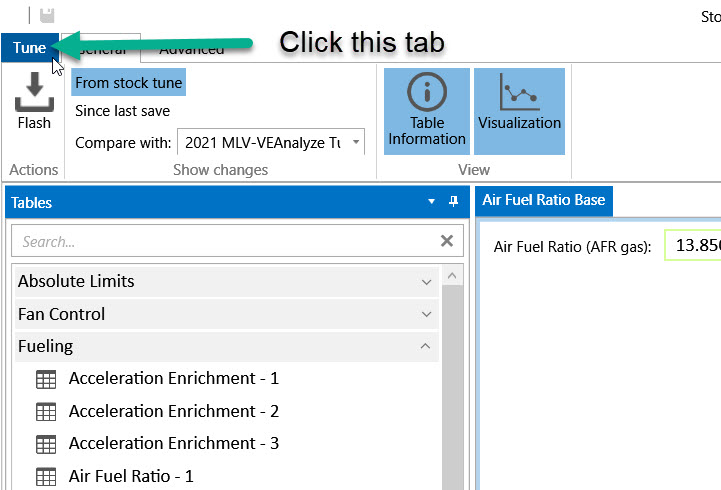721x490 pixels.
Task: Clear the table search box
Action: [447, 241]
